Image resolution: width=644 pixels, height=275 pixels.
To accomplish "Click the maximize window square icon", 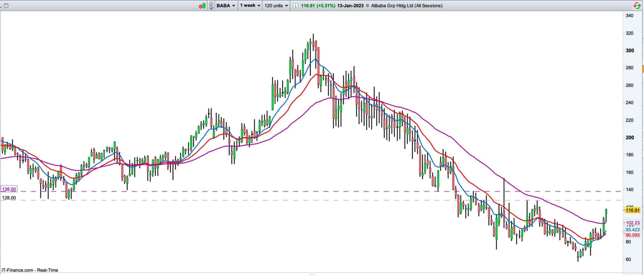I will point(6,6).
